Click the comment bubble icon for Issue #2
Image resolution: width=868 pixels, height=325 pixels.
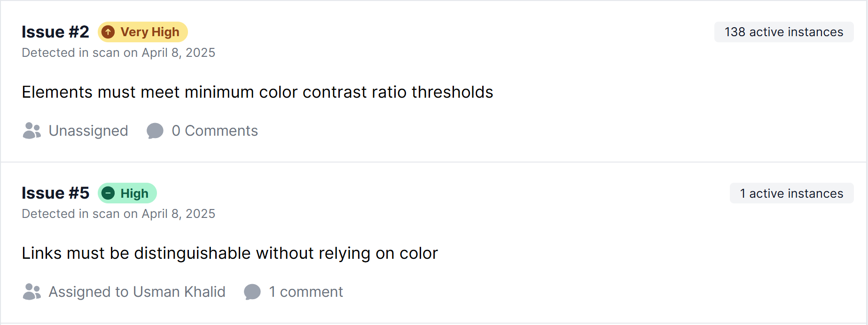155,131
